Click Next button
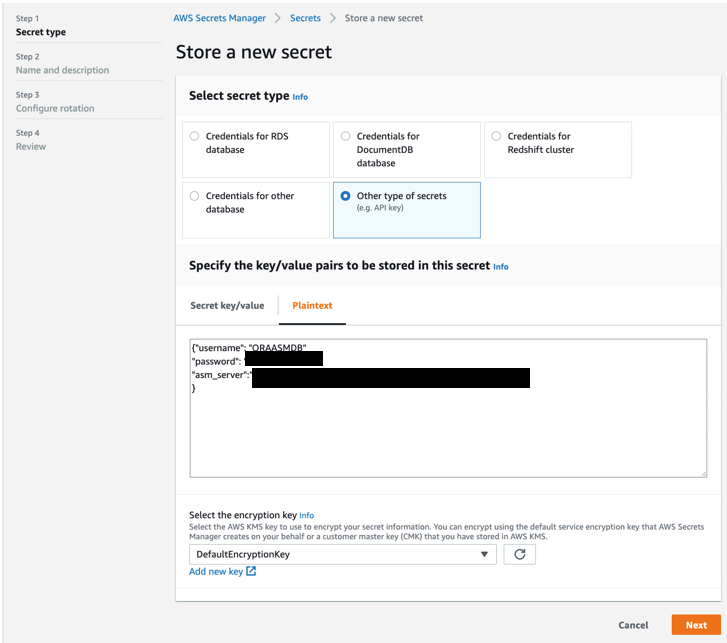This screenshot has width=727, height=643. 696,625
